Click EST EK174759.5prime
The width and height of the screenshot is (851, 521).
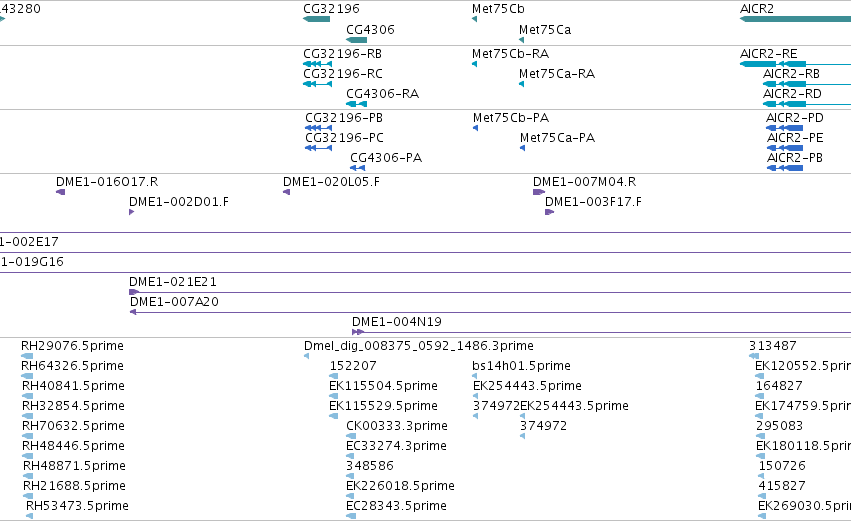pos(803,406)
